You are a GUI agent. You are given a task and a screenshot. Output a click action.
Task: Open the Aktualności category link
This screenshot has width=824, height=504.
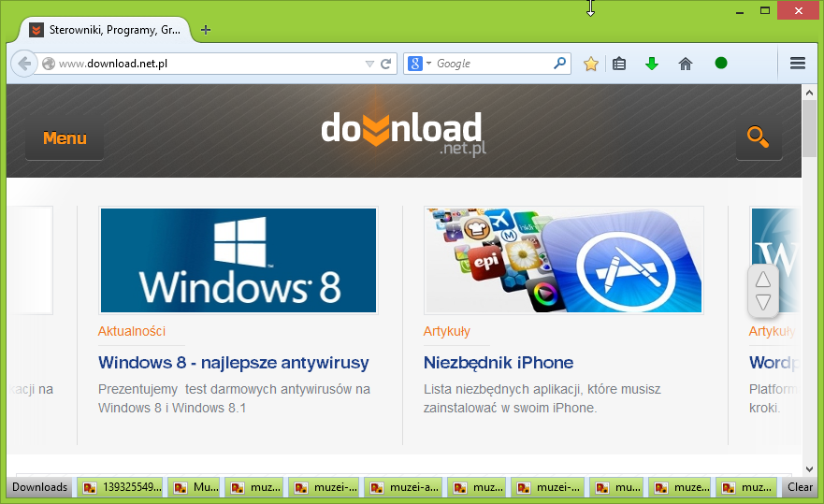[x=131, y=331]
